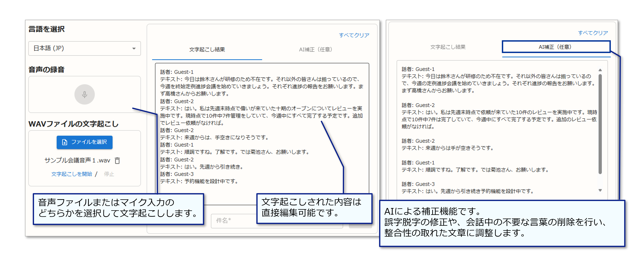Select 文字起こし結果 tab in right panel

[448, 47]
